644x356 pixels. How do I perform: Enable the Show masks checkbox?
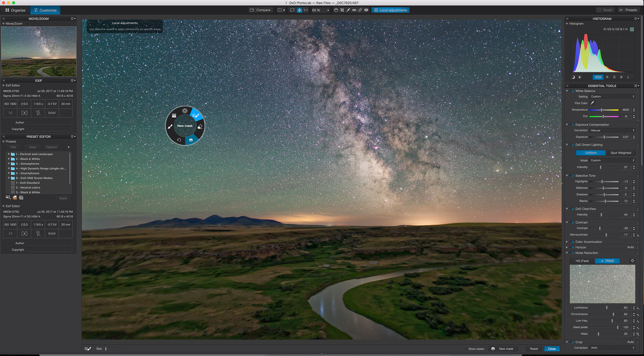(466, 349)
